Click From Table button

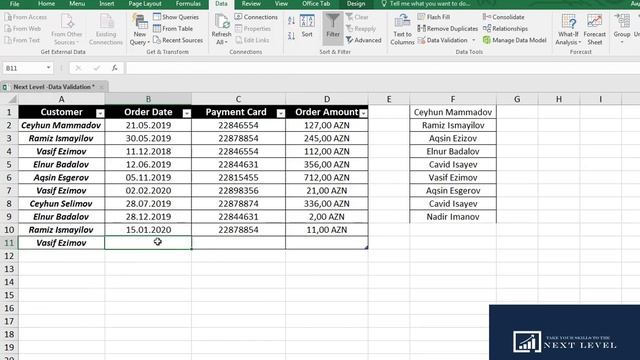(x=173, y=29)
